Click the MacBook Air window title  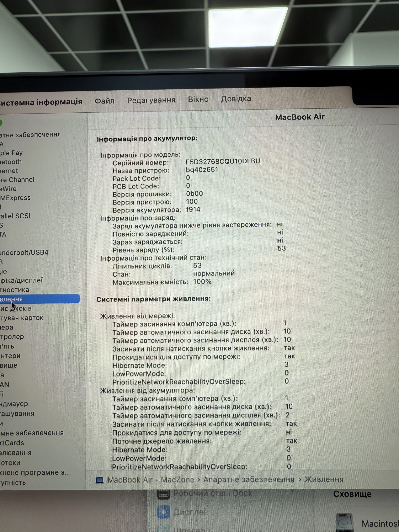pyautogui.click(x=300, y=117)
